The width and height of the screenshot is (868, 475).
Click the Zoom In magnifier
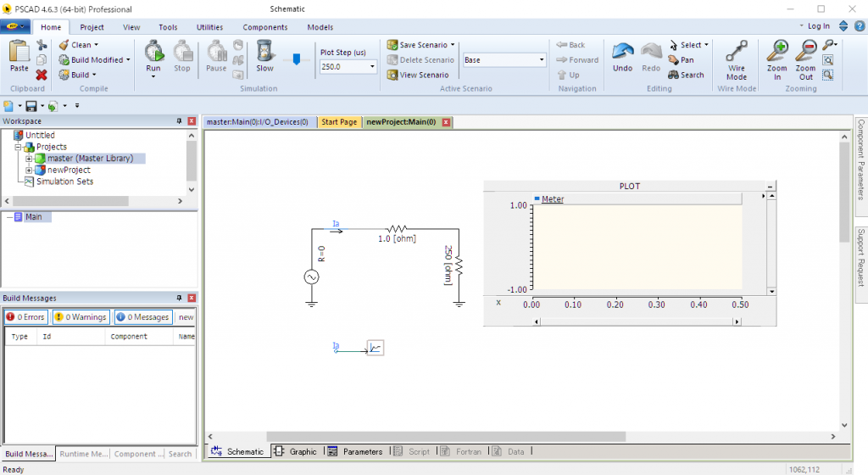776,53
